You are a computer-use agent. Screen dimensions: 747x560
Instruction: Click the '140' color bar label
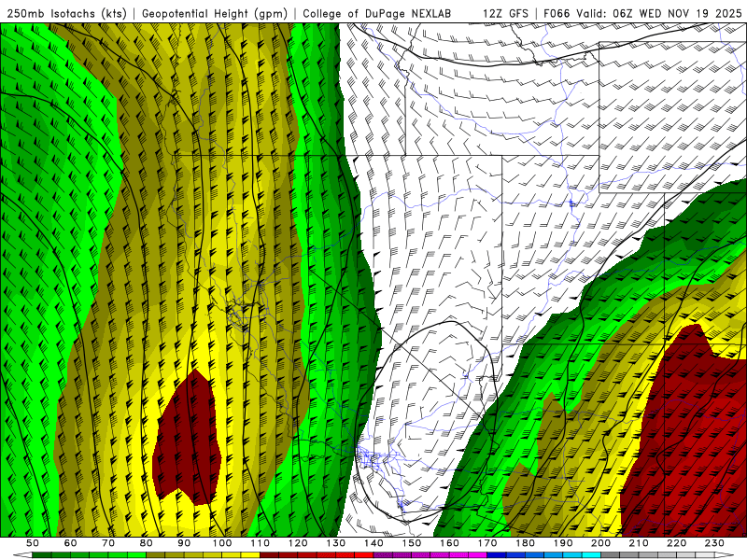[373, 543]
